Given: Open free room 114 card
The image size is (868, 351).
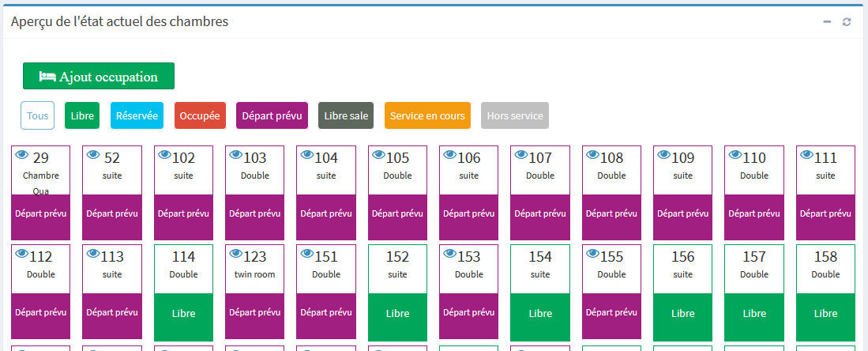Looking at the screenshot, I should tap(183, 292).
